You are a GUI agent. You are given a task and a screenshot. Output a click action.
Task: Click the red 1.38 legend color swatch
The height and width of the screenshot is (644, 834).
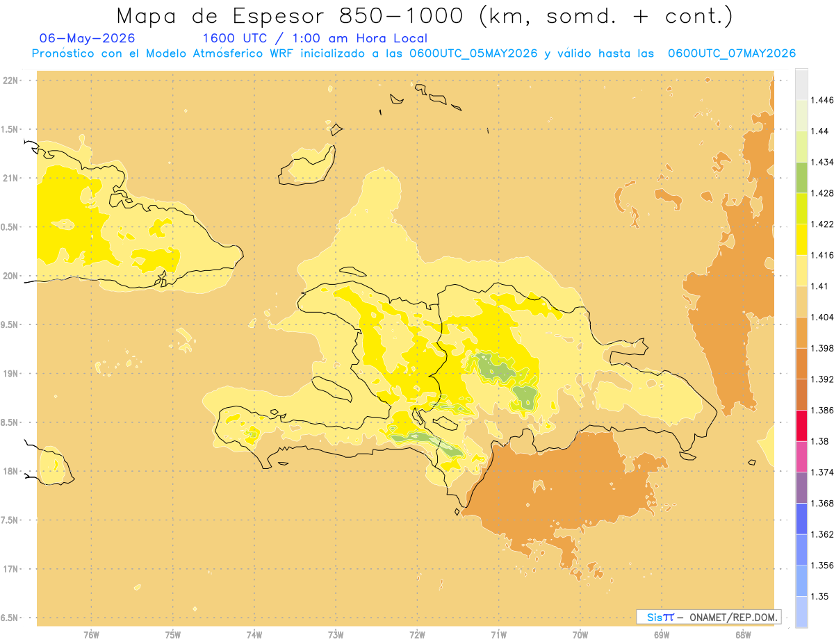coord(801,426)
